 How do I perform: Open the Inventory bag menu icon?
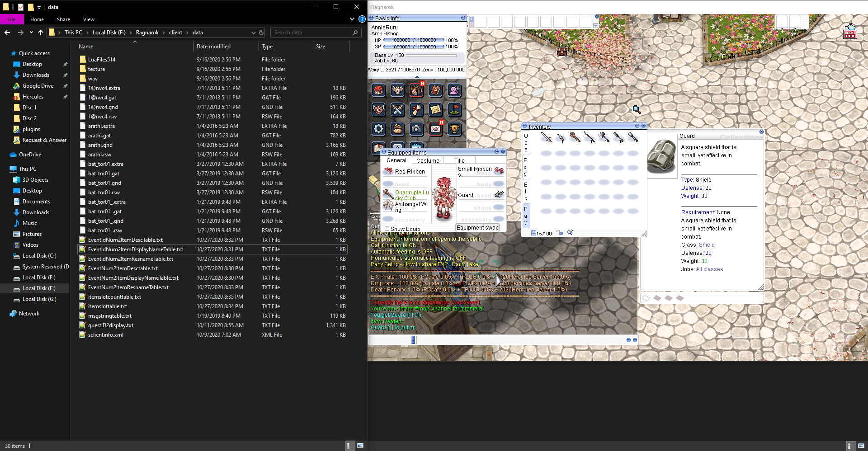pyautogui.click(x=416, y=90)
